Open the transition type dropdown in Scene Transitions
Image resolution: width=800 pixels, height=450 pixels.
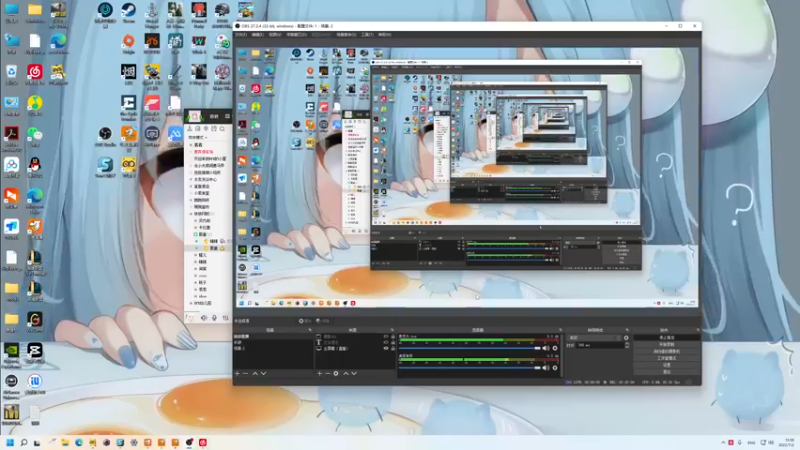(595, 338)
